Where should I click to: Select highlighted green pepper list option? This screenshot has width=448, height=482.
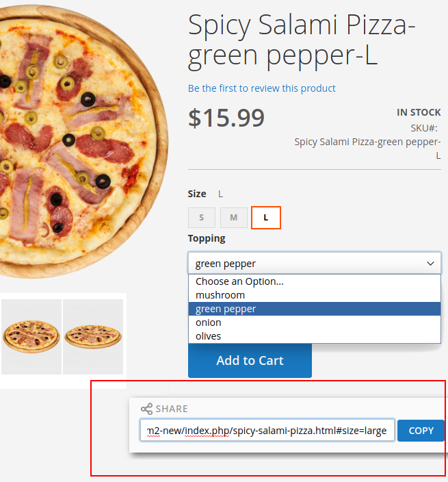pyautogui.click(x=315, y=309)
